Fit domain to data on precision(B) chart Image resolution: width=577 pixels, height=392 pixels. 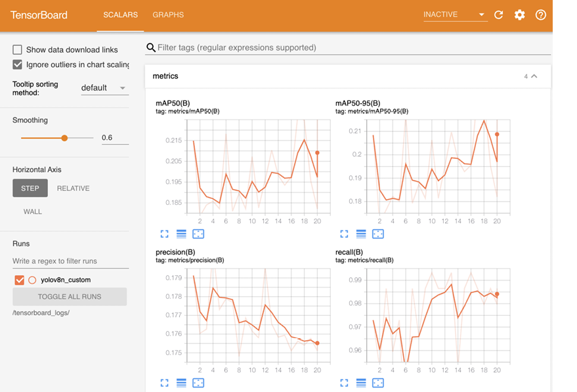[198, 383]
